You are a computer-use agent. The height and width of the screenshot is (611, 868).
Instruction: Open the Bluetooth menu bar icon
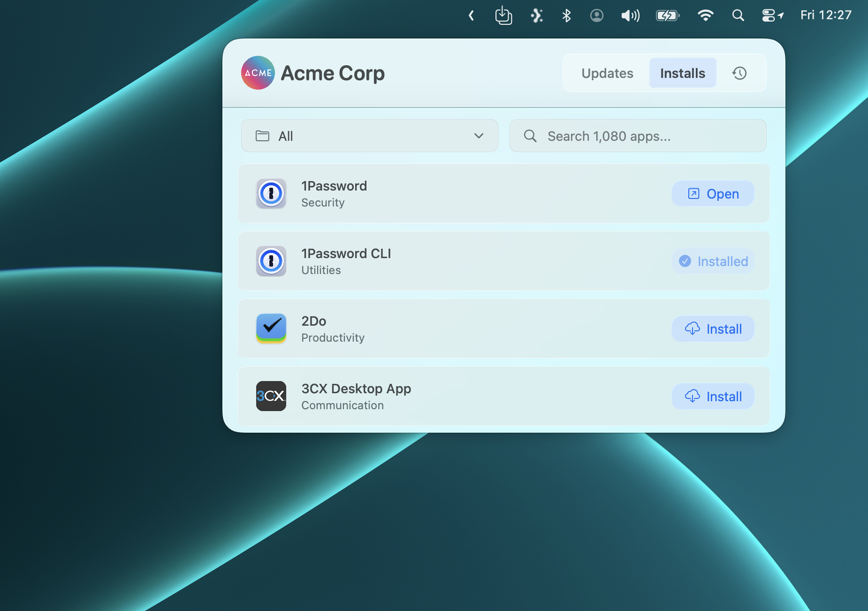point(566,15)
